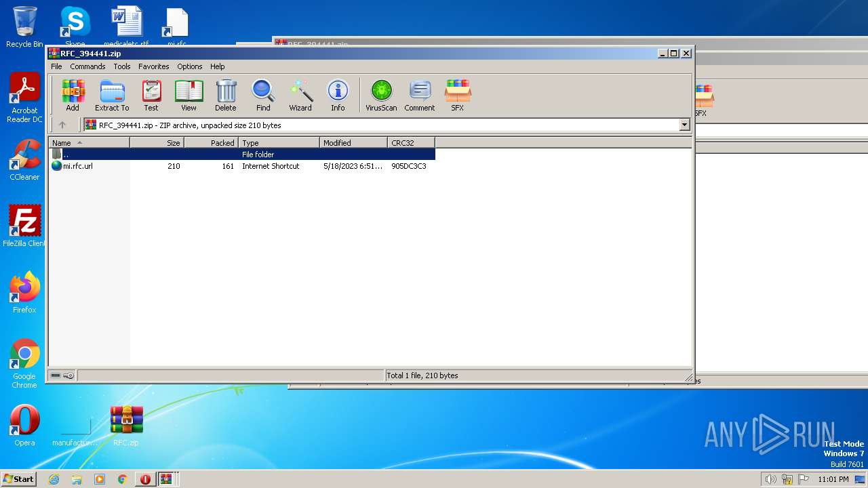Select the mi.rfc.url file
This screenshot has width=868, height=488.
pyautogui.click(x=77, y=166)
